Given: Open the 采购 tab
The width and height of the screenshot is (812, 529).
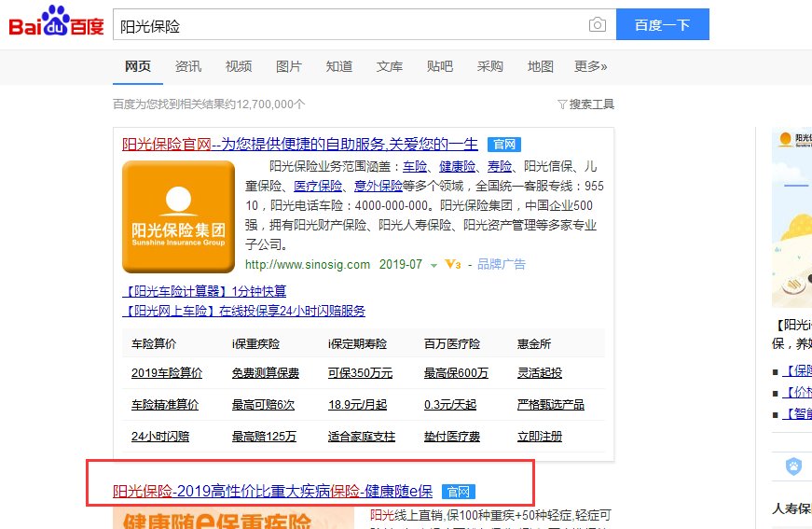Looking at the screenshot, I should 489,66.
